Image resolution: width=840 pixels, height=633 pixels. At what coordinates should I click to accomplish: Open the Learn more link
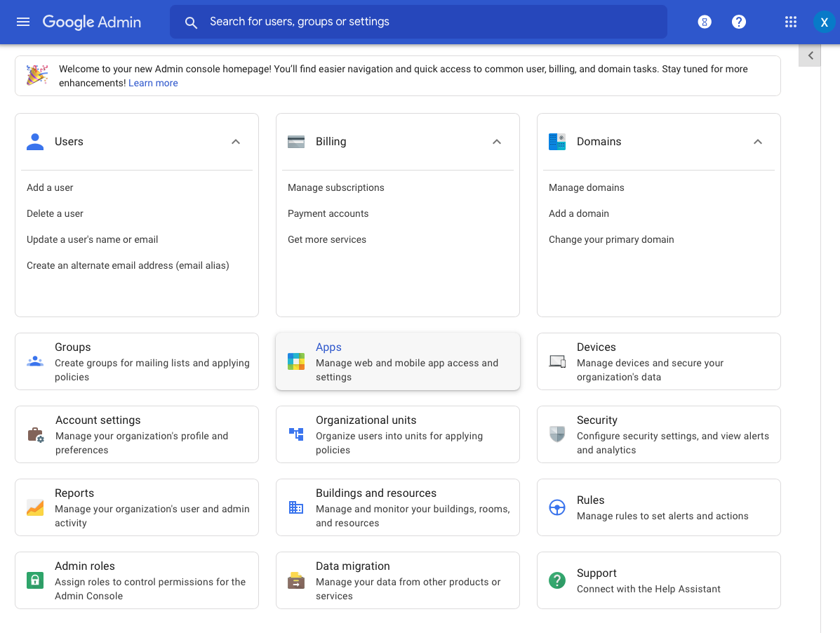(153, 83)
